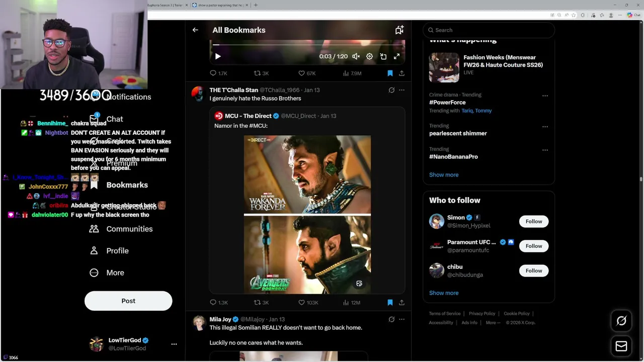Screen dimensions: 644x362
Task: Open video settings gear icon
Action: click(x=369, y=56)
